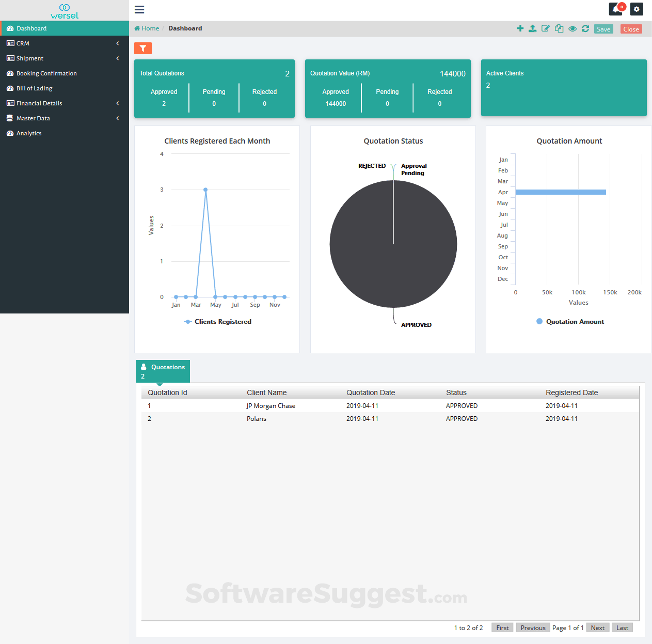Viewport: 652px width, 644px height.
Task: Click the edit pencil icon
Action: click(546, 28)
